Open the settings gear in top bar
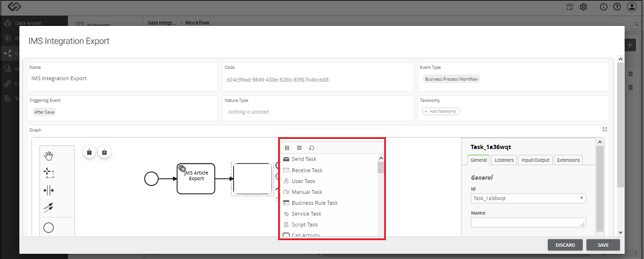 583,6
